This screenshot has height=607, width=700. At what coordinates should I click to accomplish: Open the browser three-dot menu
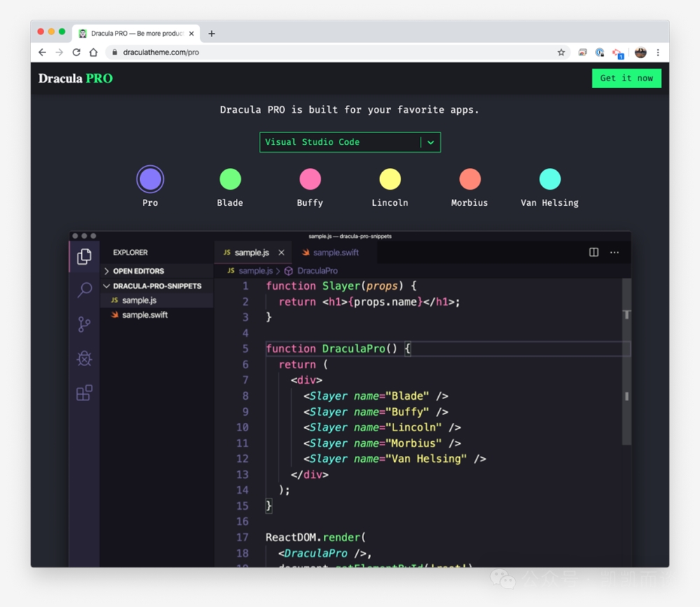pos(657,53)
